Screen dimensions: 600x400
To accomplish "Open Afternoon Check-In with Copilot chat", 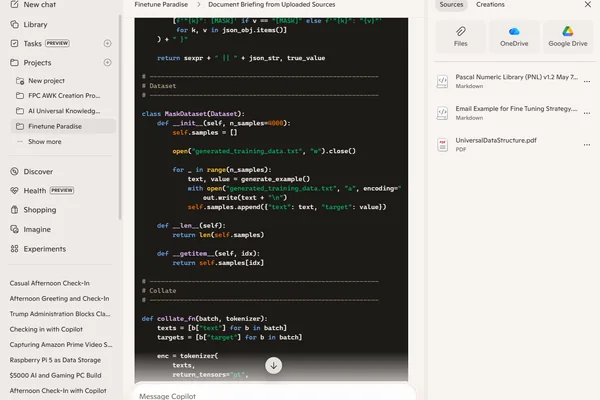I will [x=58, y=390].
